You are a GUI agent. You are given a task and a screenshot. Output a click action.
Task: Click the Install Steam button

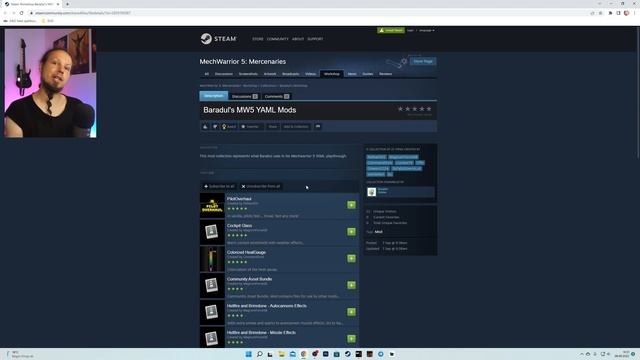(x=391, y=30)
